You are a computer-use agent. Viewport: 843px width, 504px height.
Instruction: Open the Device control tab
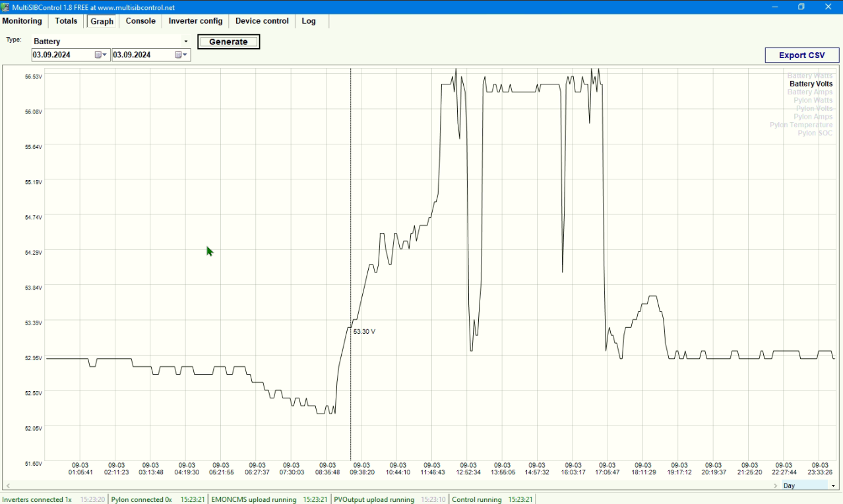click(x=262, y=21)
